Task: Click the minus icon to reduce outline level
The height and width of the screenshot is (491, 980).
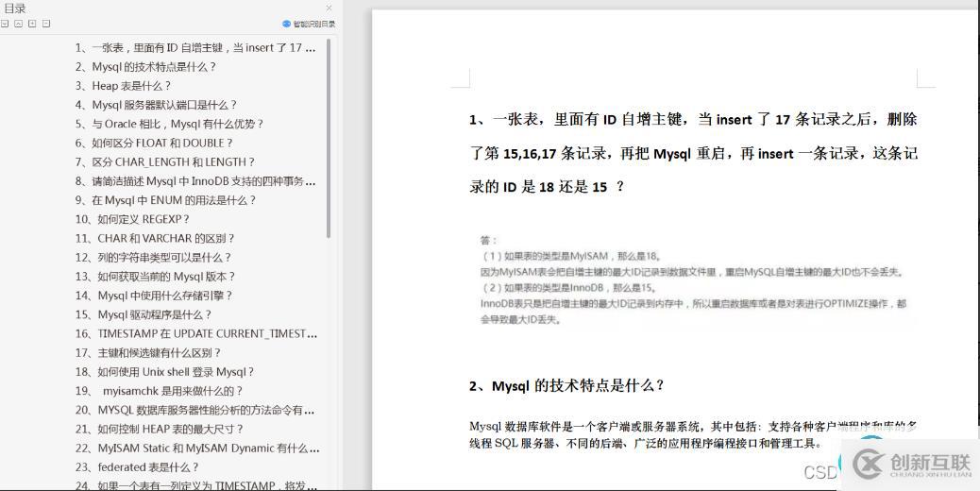Action: pos(46,24)
